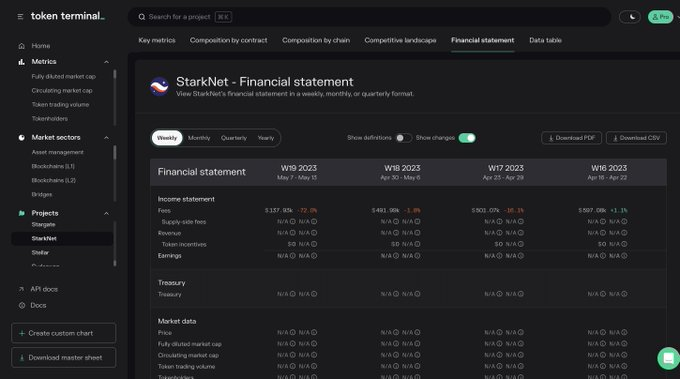Collapse the Projects section chevron
Screen dimensions: 680x379
click(106, 213)
